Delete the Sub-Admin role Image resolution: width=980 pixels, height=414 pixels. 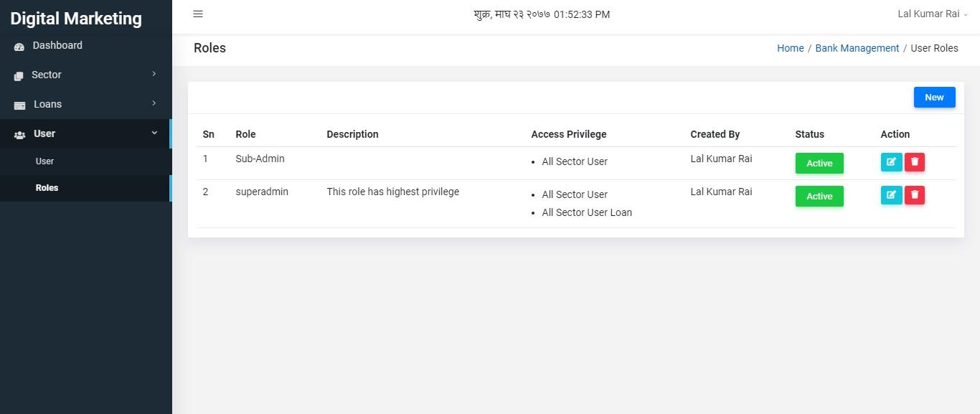[x=915, y=162]
